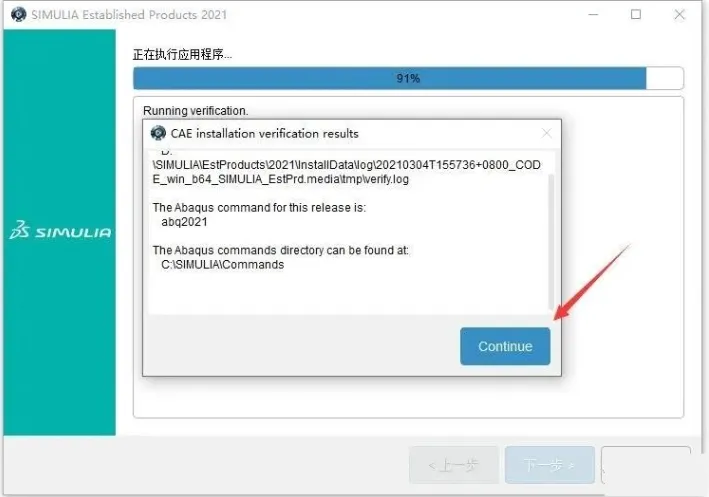Click the verify.log file path line
This screenshot has width=709, height=497.
[346, 172]
